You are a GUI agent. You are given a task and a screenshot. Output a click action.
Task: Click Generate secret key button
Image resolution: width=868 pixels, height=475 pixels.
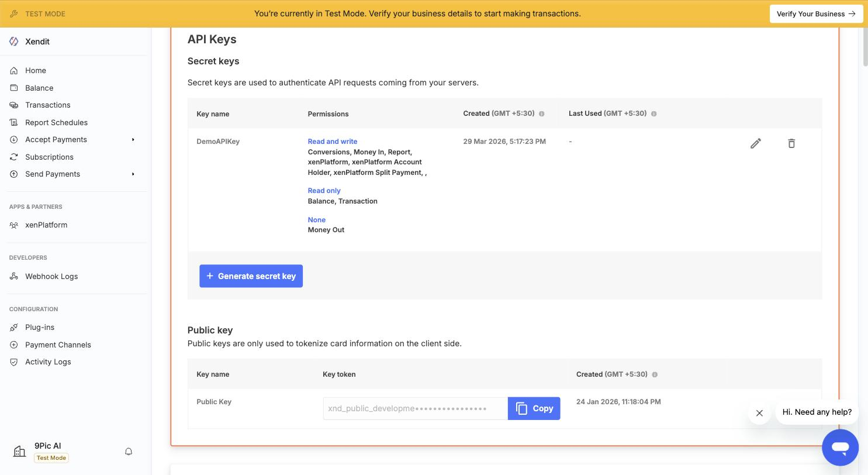pyautogui.click(x=251, y=276)
